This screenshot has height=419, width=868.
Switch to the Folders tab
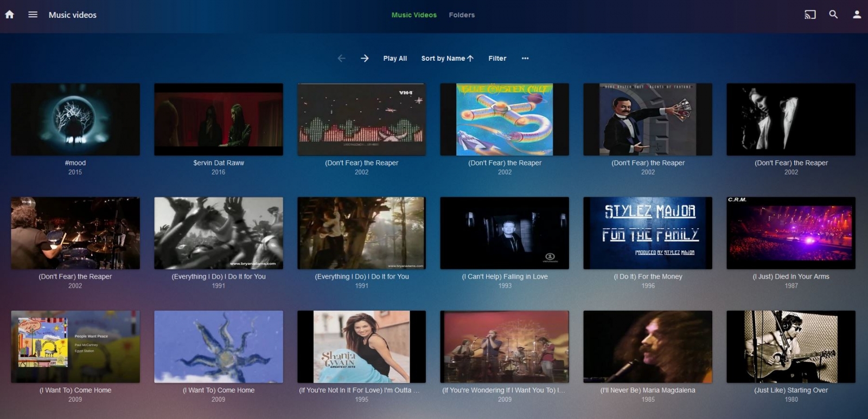click(x=462, y=15)
